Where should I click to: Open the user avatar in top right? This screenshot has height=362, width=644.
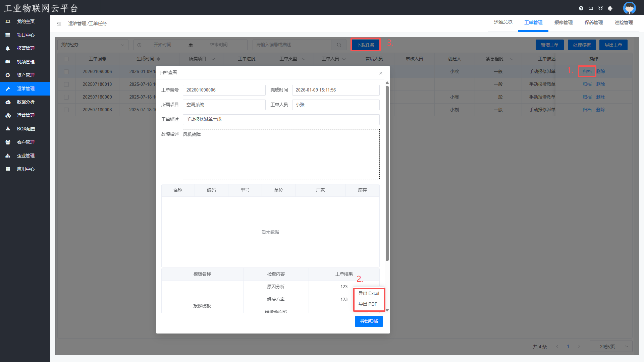click(629, 8)
